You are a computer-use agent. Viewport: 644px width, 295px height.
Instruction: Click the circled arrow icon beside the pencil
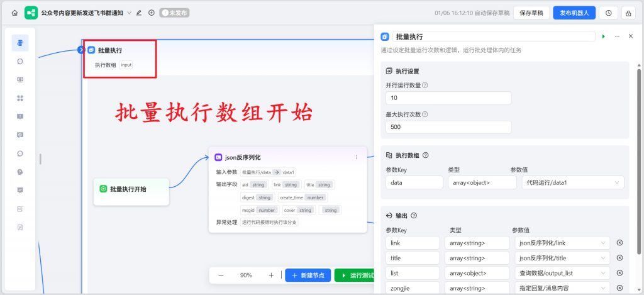(x=152, y=13)
